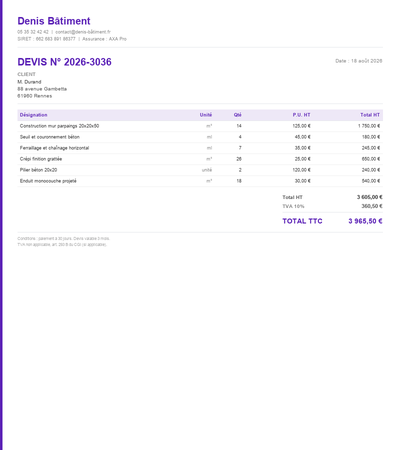Select the Construction mur parpaings row

200,126
